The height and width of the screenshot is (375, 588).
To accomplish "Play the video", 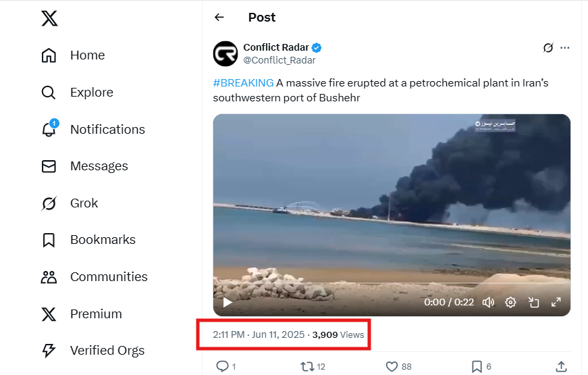I will point(228,303).
